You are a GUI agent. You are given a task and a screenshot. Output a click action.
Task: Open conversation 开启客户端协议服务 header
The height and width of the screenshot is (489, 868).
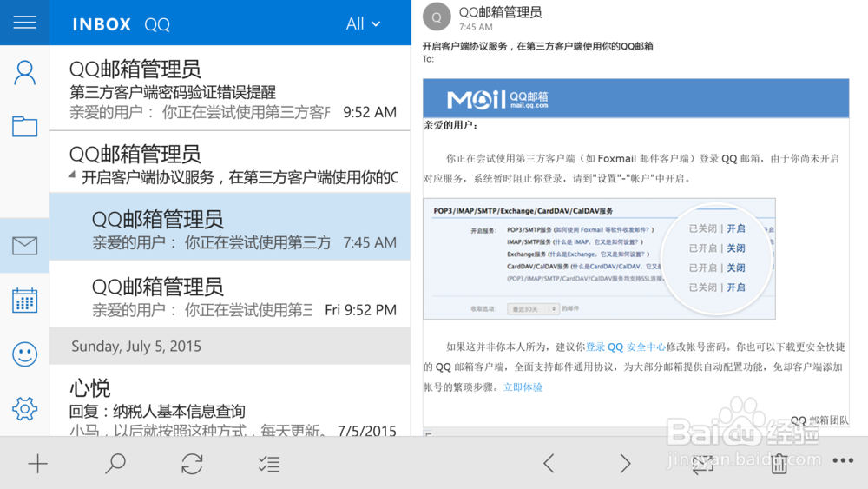(230, 162)
